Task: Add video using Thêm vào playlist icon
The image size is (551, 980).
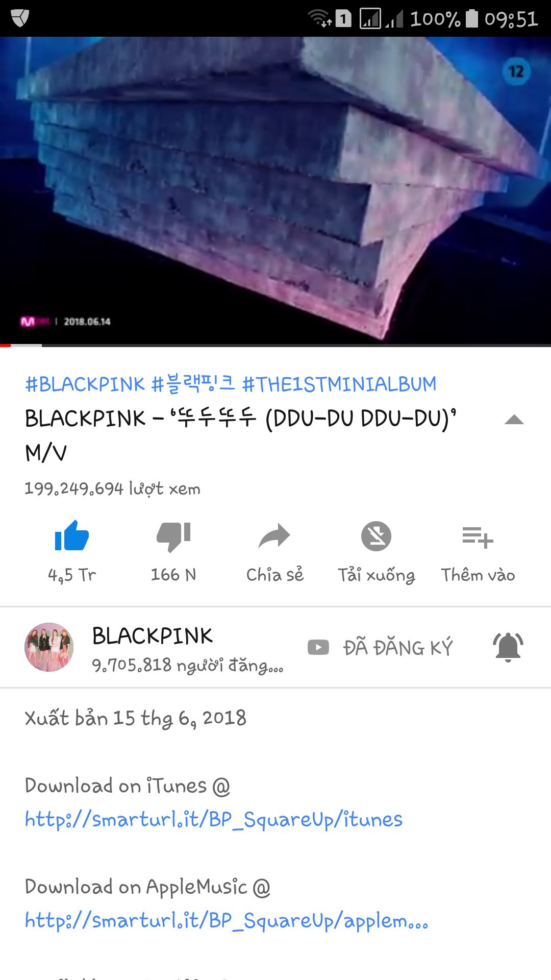Action: click(478, 537)
